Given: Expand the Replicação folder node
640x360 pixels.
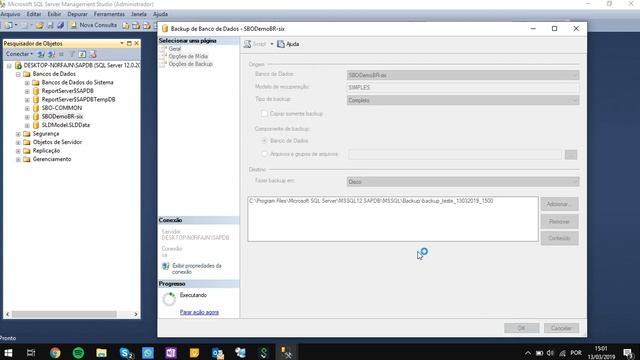Looking at the screenshot, I should 18,151.
